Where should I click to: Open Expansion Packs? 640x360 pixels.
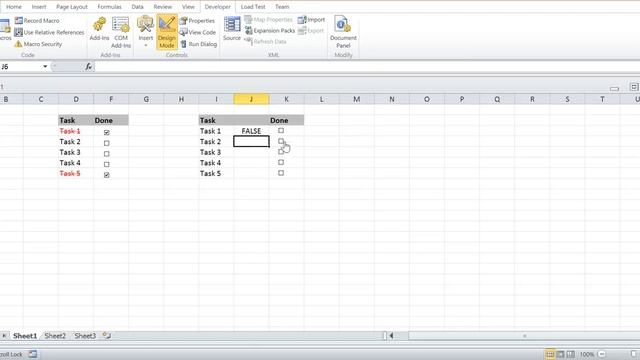[x=270, y=31]
